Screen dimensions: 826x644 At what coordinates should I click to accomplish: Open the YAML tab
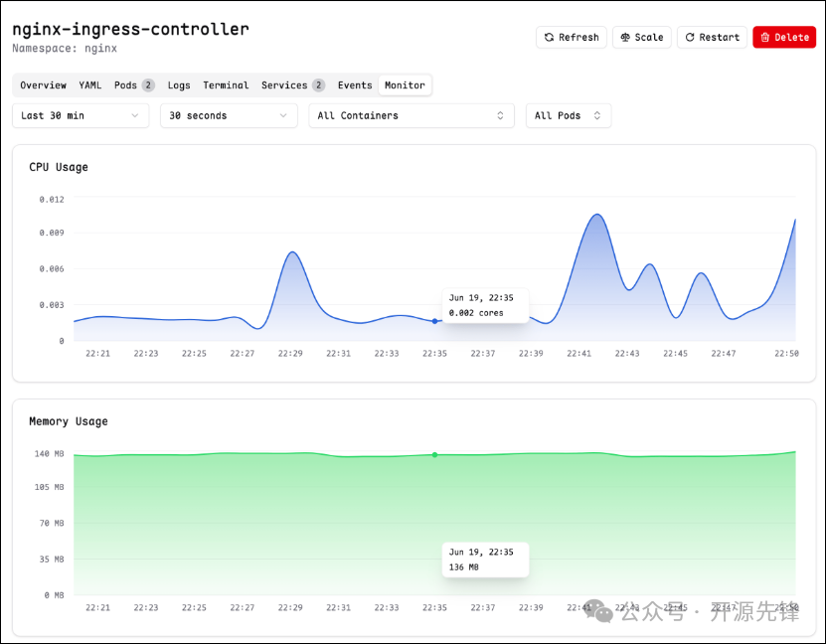[x=90, y=85]
